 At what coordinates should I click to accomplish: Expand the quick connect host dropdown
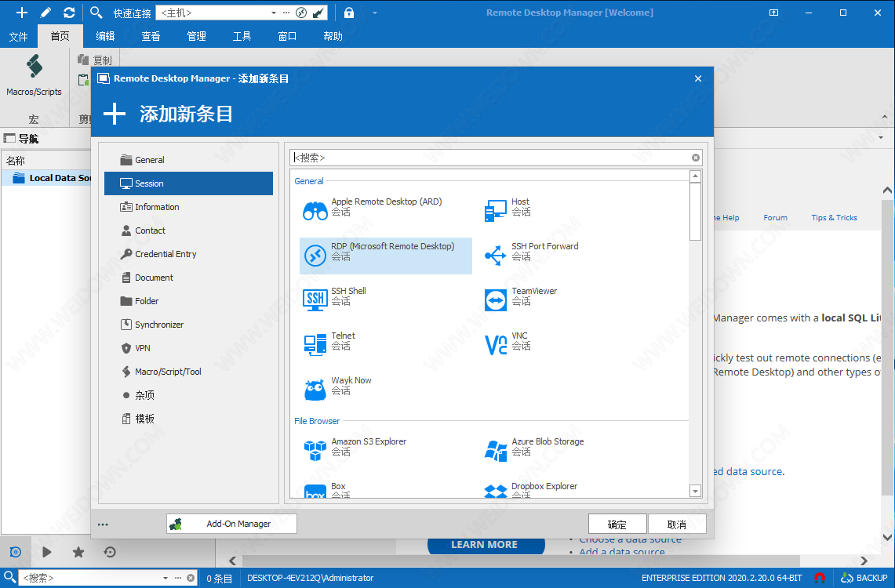click(274, 13)
